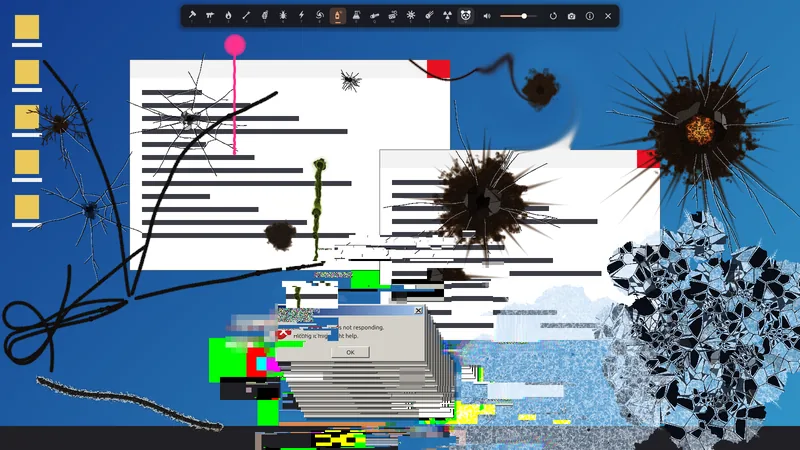The image size is (800, 450).
Task: Click the red error icon in the dialog
Action: 283,333
